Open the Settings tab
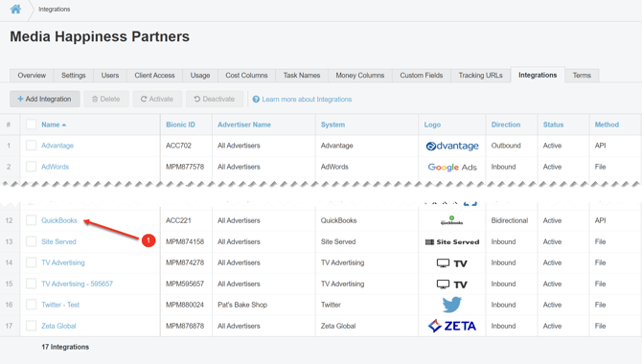Viewport: 642px width, 364px height. coord(74,76)
